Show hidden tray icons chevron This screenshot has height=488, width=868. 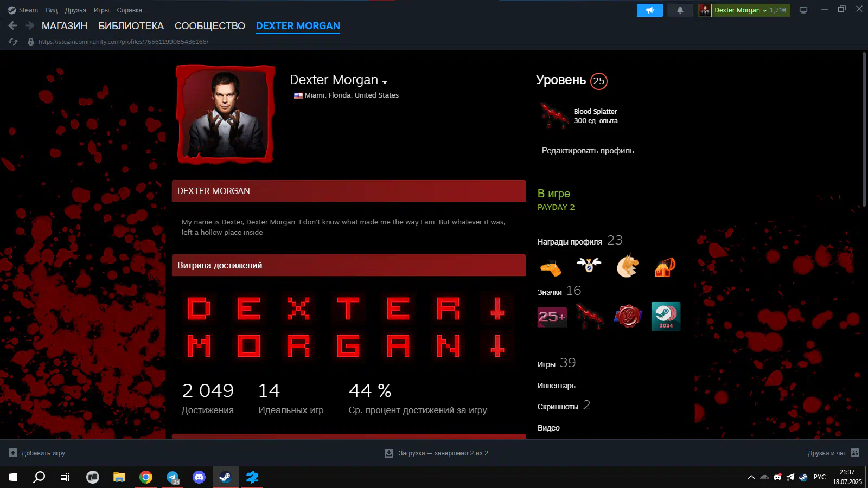pyautogui.click(x=751, y=477)
